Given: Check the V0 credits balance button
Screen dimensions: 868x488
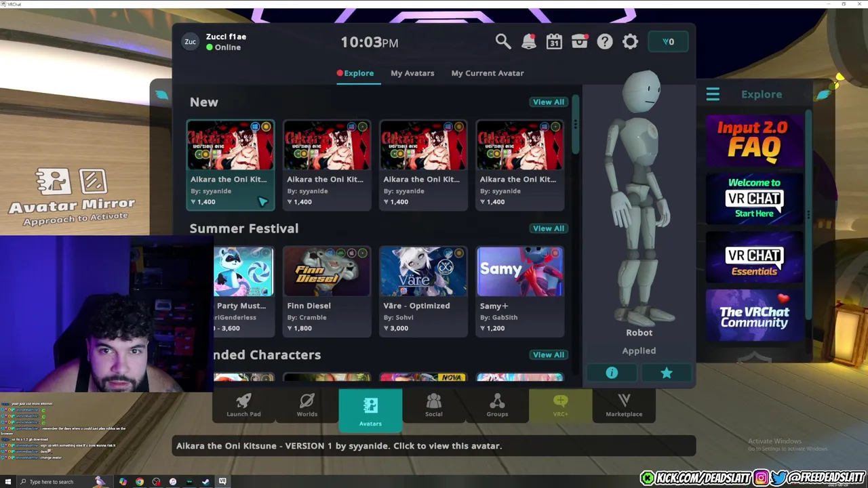Looking at the screenshot, I should tap(668, 42).
